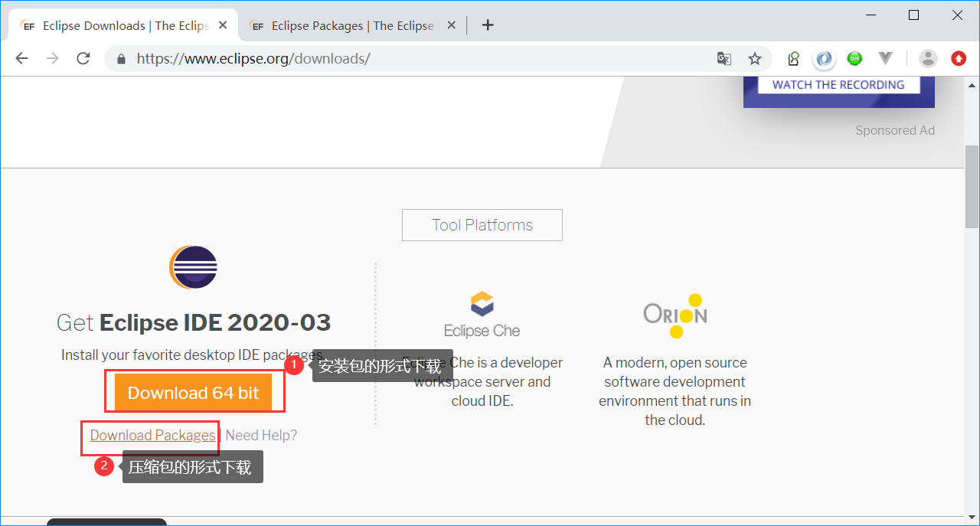Click the grey V extension icon
The image size is (980, 526).
pyautogui.click(x=886, y=58)
